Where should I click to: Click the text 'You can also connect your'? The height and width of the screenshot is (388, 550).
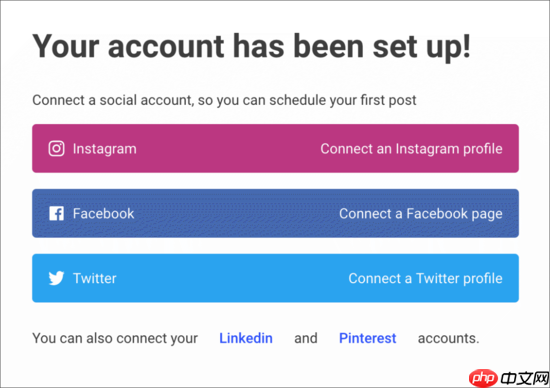coord(115,339)
